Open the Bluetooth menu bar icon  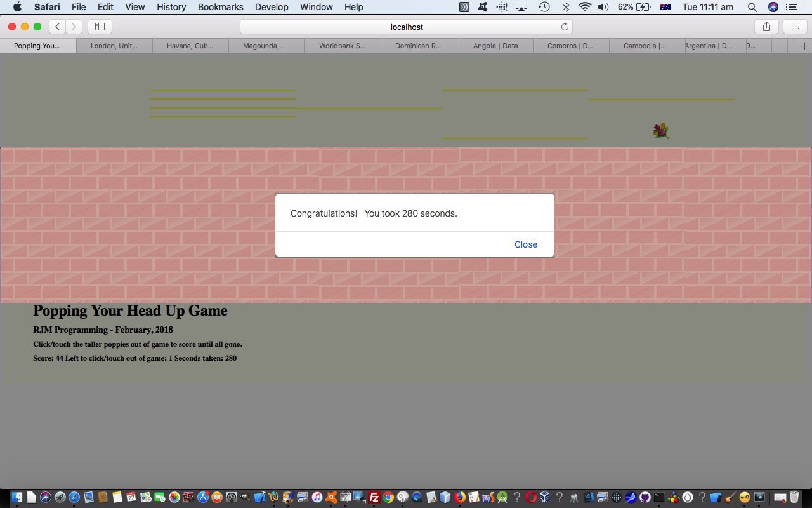pyautogui.click(x=566, y=7)
